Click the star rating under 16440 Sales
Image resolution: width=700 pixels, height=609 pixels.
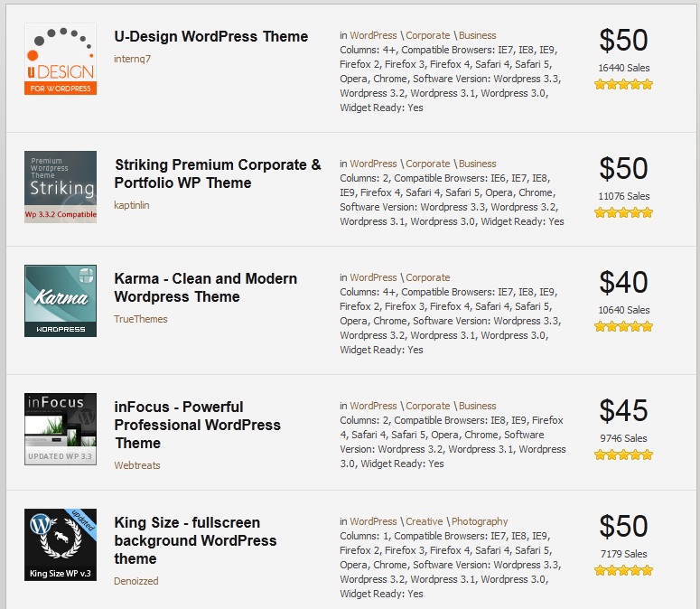(x=623, y=84)
